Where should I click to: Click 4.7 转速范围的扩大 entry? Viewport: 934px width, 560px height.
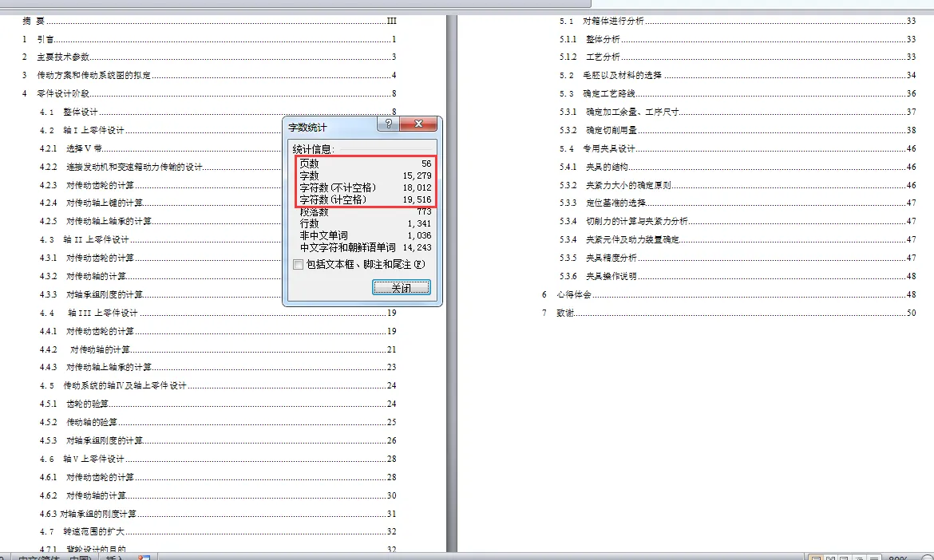pos(218,531)
